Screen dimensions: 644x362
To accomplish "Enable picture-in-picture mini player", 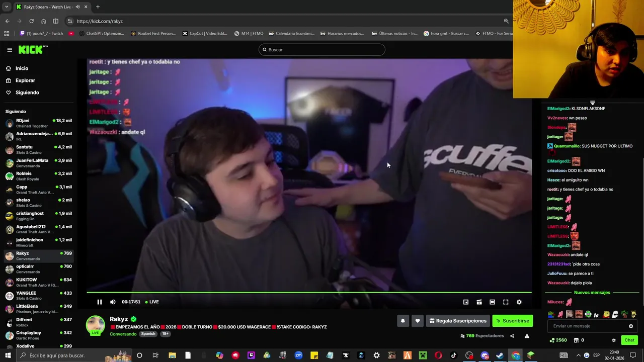I will (x=466, y=302).
